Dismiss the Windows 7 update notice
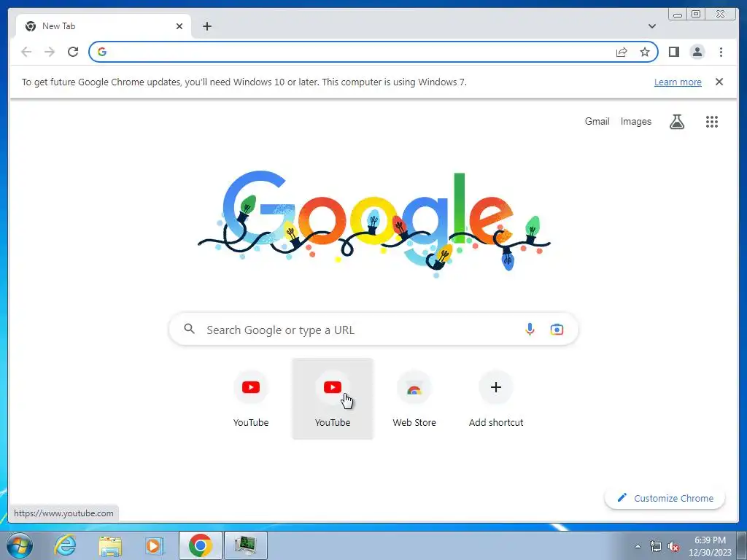This screenshot has width=747, height=560. coord(719,82)
